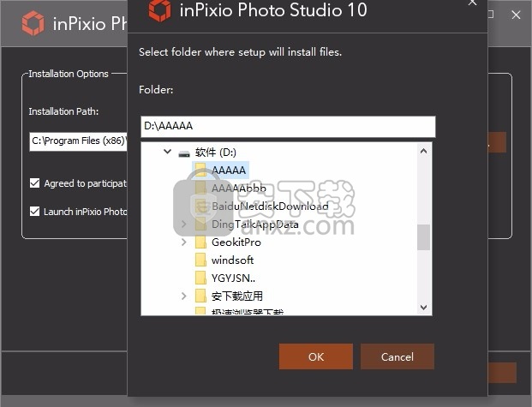
Task: Confirm folder selection with OK
Action: (x=316, y=356)
